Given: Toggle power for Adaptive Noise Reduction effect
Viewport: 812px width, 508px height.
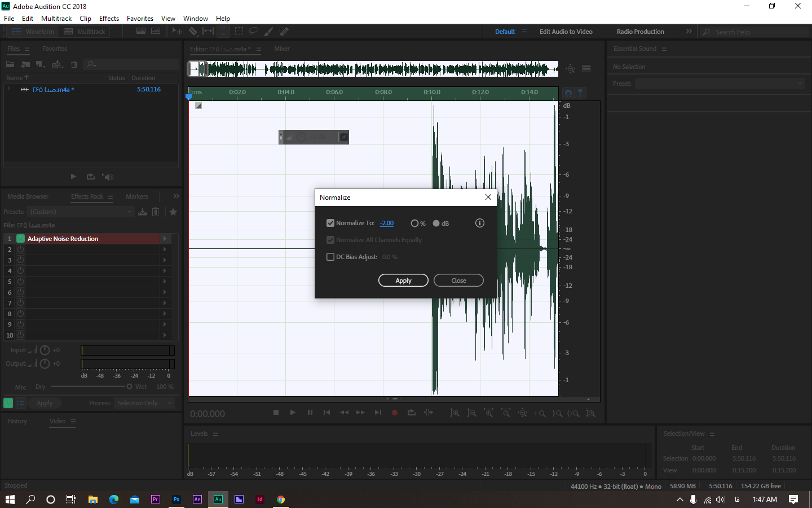Looking at the screenshot, I should click(21, 239).
